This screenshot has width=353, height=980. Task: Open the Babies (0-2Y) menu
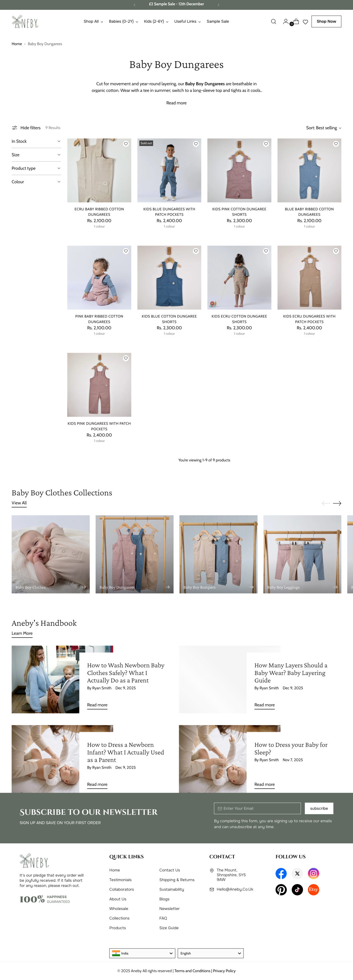coord(124,22)
